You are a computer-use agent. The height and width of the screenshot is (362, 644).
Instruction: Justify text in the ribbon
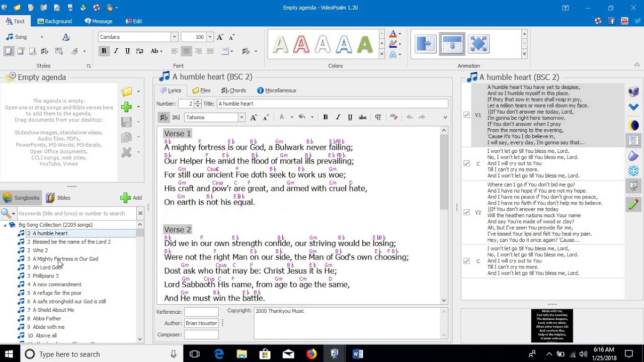pyautogui.click(x=210, y=51)
